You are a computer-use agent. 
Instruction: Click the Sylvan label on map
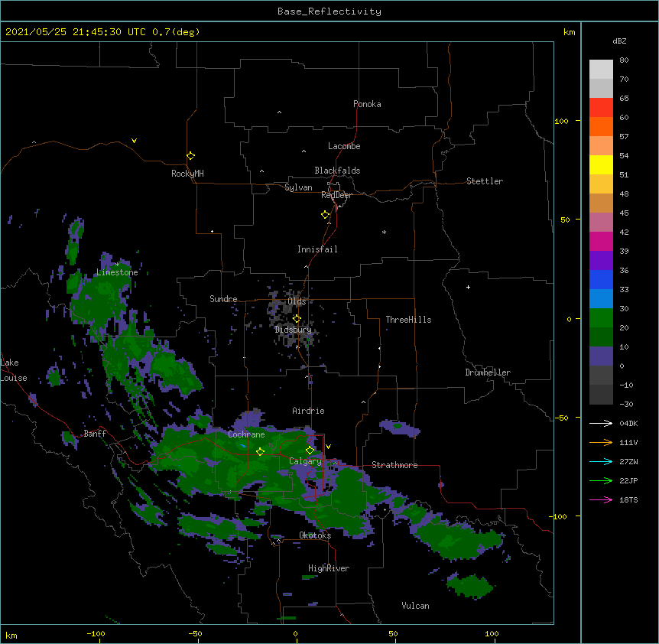pos(298,187)
